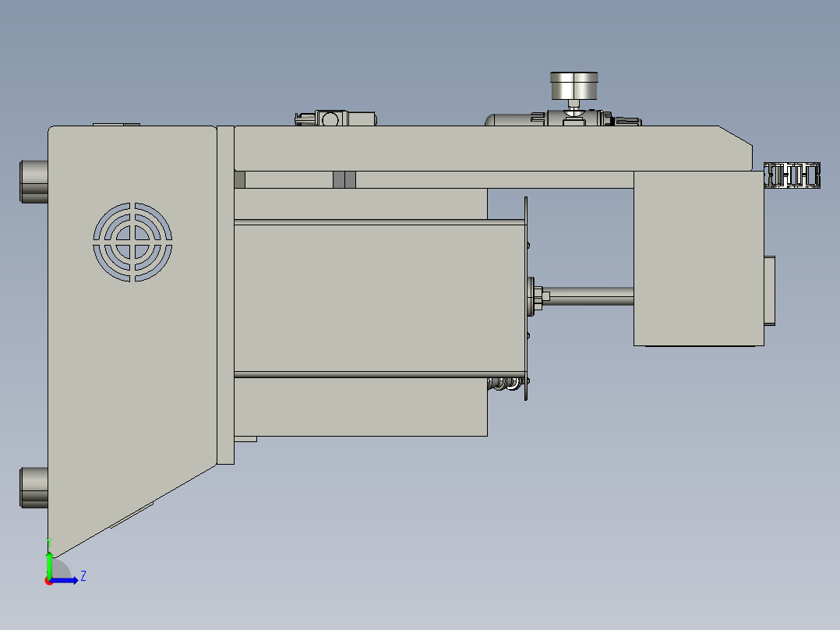Pick the long top horizontal beam

pyautogui.click(x=492, y=148)
